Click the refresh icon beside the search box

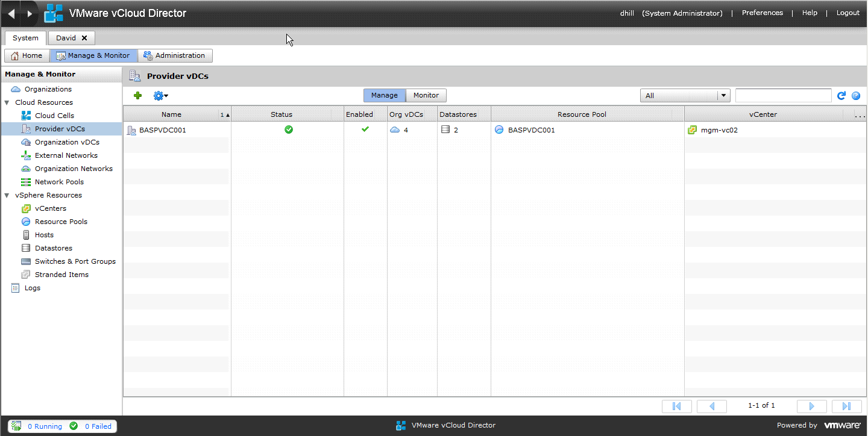pyautogui.click(x=841, y=95)
